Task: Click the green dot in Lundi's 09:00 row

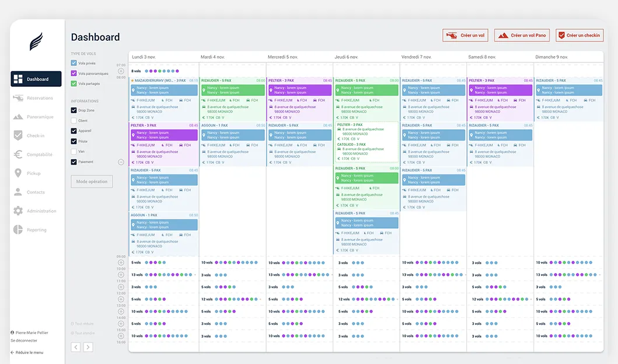Action: click(160, 262)
